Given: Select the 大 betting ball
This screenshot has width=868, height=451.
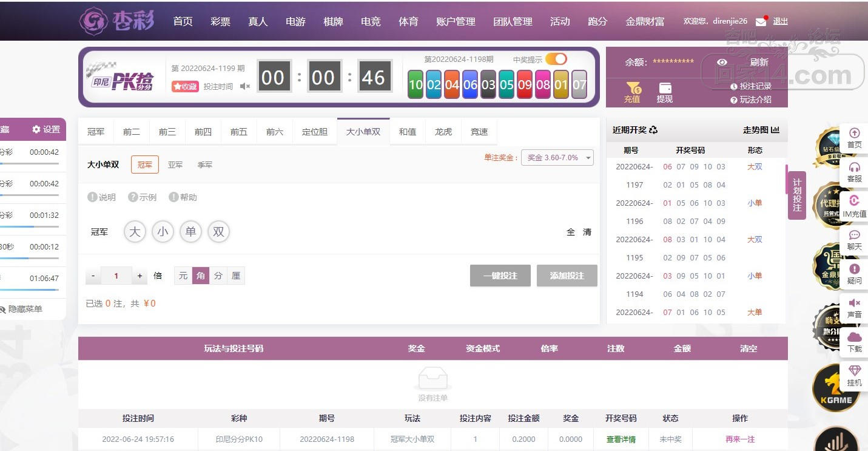Looking at the screenshot, I should 135,232.
